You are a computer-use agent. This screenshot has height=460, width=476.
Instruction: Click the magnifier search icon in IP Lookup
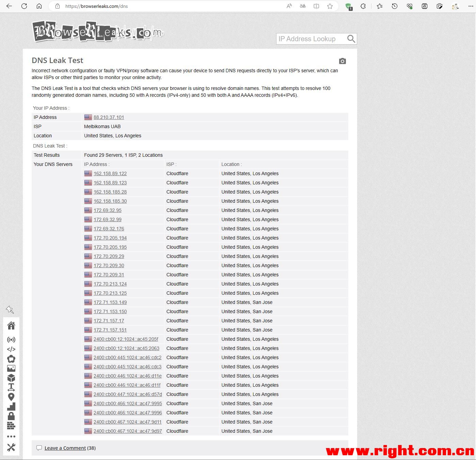pos(351,39)
